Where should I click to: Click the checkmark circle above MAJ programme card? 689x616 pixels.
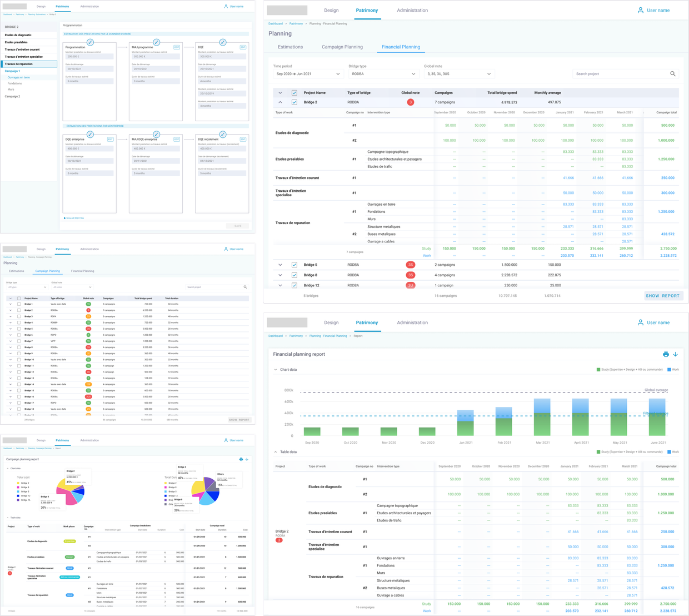tap(156, 42)
